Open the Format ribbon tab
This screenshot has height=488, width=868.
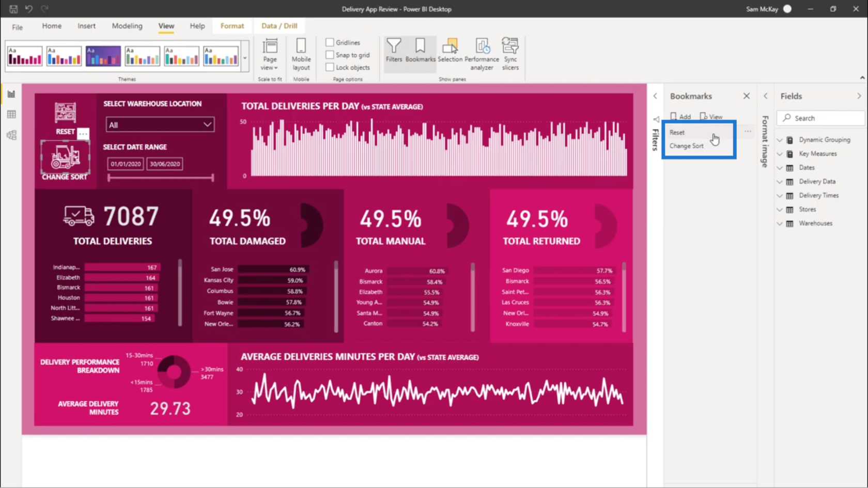click(x=232, y=26)
